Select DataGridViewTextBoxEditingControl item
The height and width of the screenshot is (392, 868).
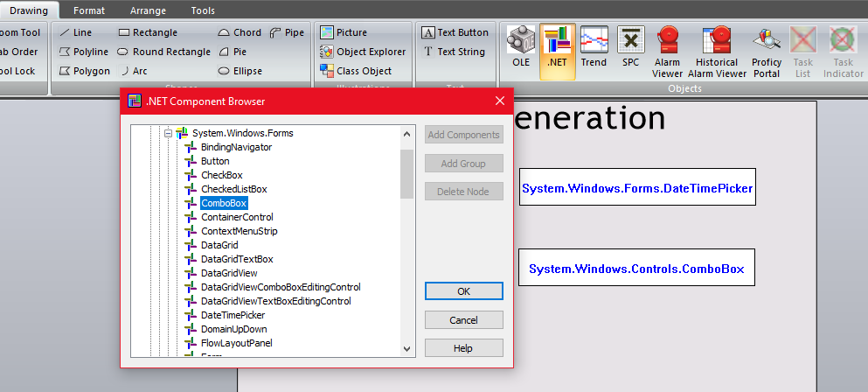pos(276,301)
